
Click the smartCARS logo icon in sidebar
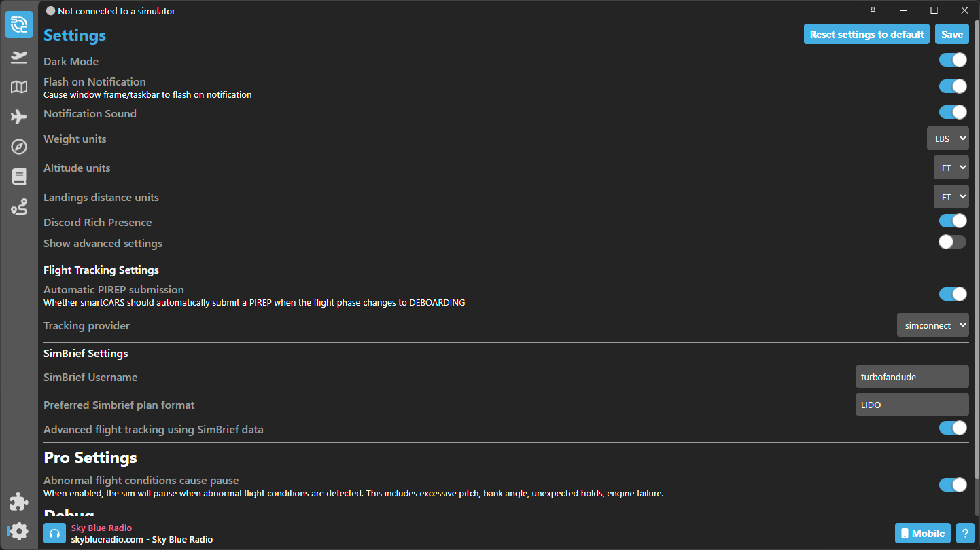coord(19,25)
